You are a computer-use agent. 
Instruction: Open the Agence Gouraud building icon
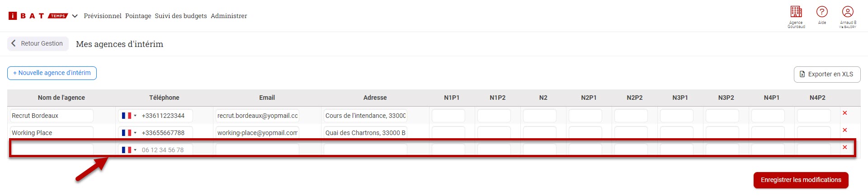point(796,12)
